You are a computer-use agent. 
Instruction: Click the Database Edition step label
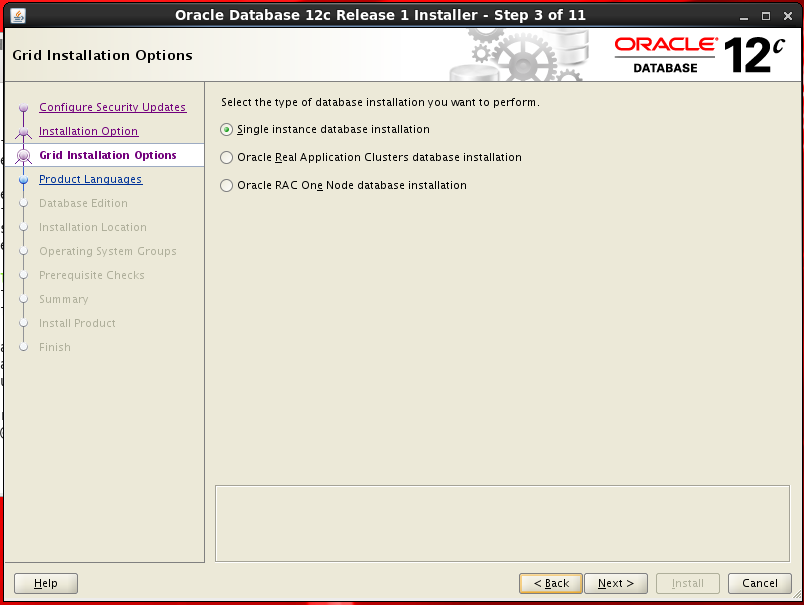click(83, 203)
